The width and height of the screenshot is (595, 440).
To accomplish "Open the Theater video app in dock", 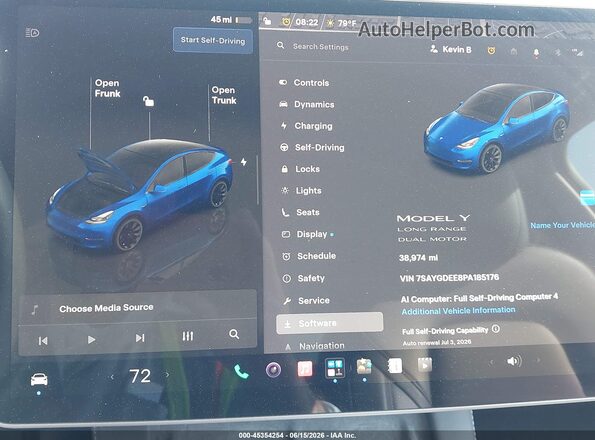I will [x=425, y=365].
